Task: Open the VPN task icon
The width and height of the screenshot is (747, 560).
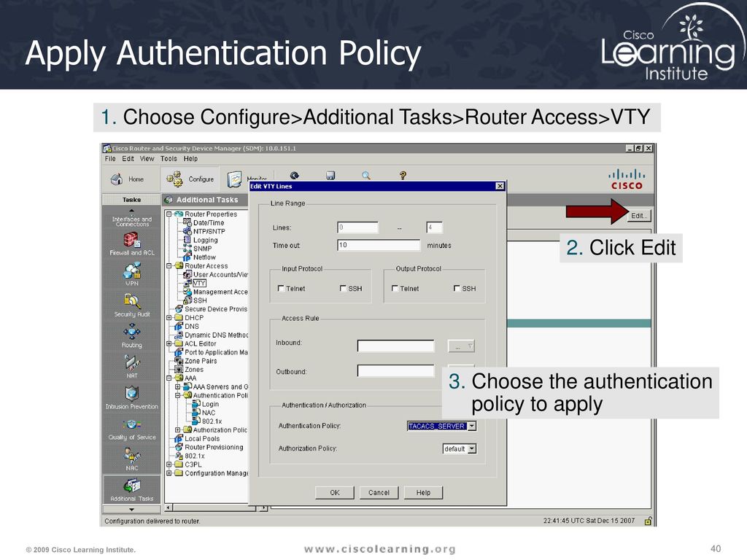Action: pyautogui.click(x=132, y=271)
